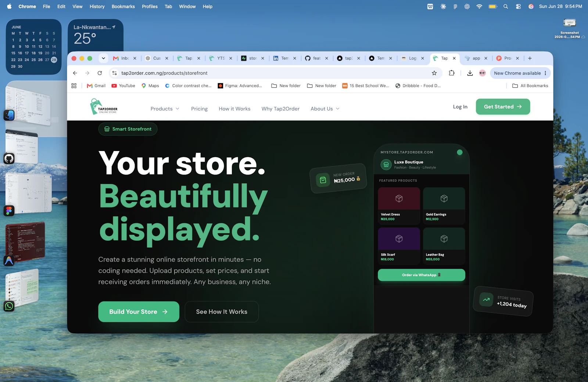Reload the current page

pos(100,73)
